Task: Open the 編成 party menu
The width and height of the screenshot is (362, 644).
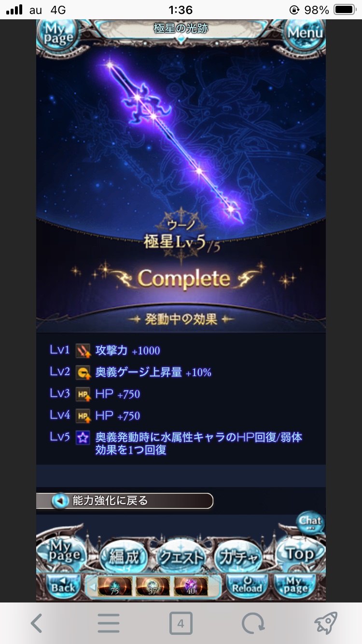Action: click(124, 556)
